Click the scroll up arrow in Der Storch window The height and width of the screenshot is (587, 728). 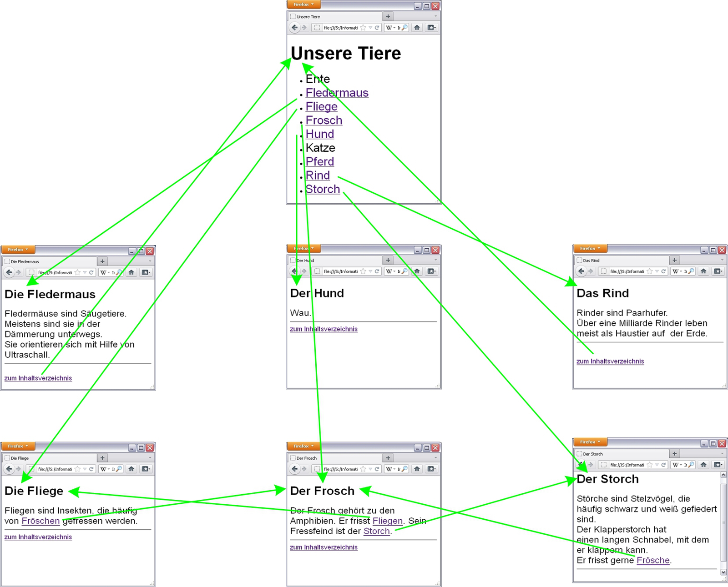(723, 475)
